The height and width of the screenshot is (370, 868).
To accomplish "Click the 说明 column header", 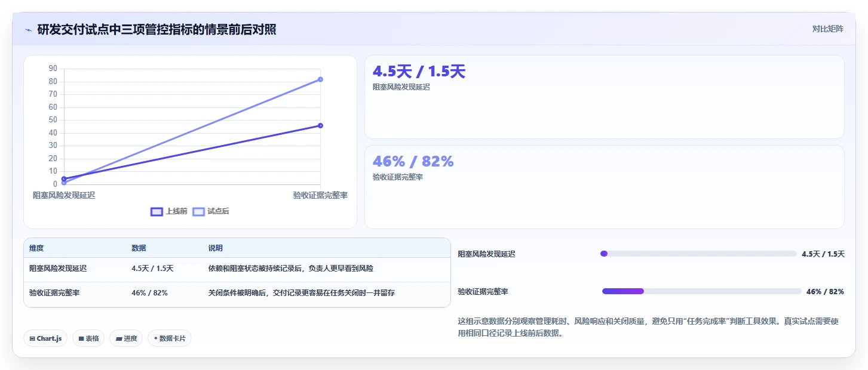I will pos(215,248).
